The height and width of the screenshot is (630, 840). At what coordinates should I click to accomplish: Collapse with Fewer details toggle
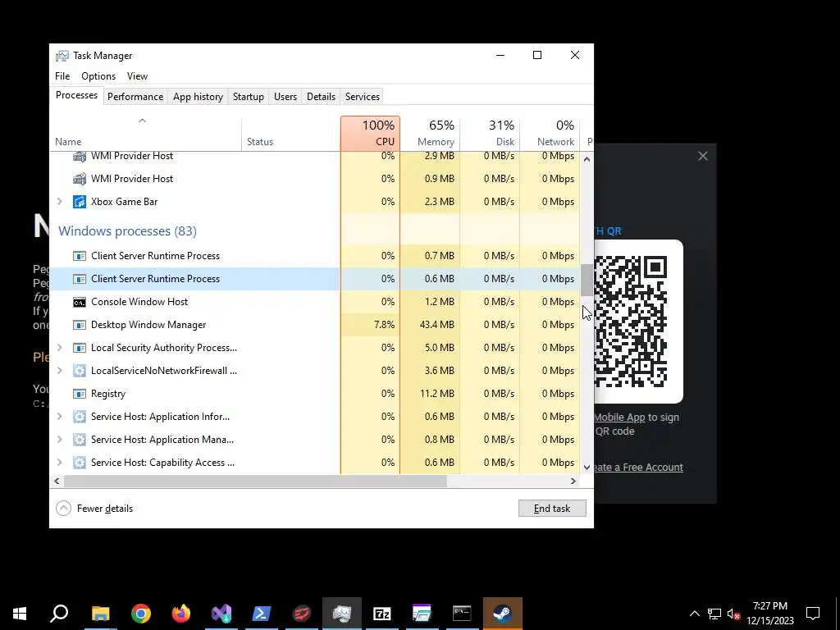[94, 509]
